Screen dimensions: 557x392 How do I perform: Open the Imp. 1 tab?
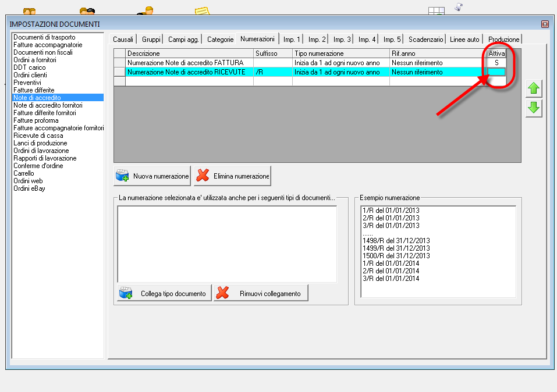(x=292, y=40)
